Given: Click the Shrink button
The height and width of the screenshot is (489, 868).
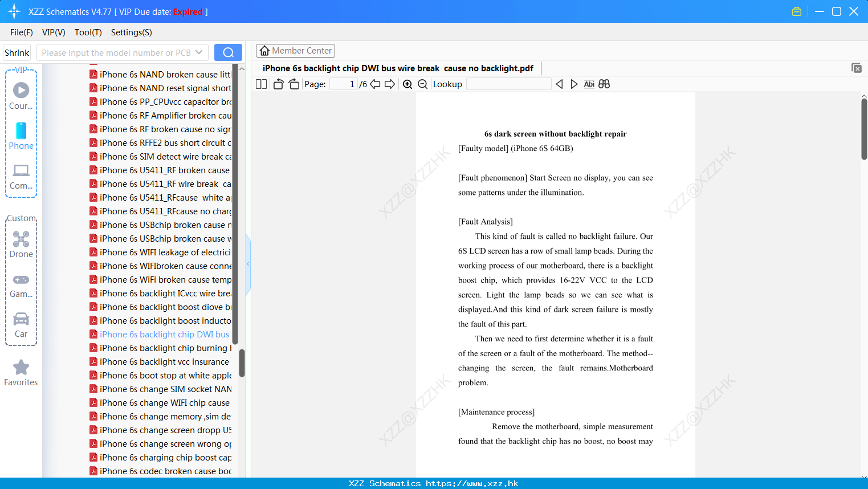Looking at the screenshot, I should click(x=17, y=52).
